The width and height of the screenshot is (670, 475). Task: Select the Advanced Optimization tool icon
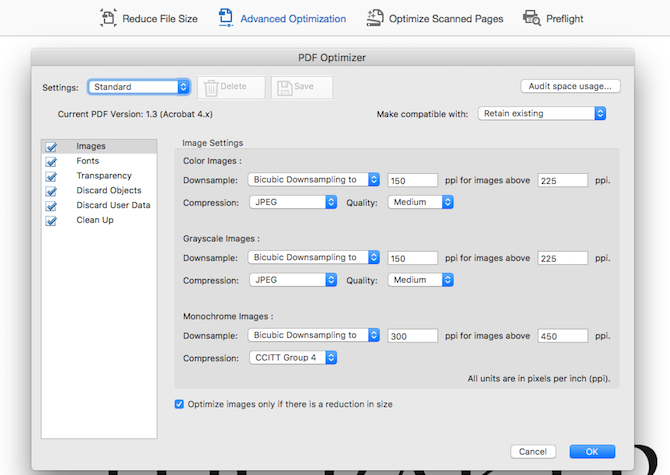[x=226, y=18]
